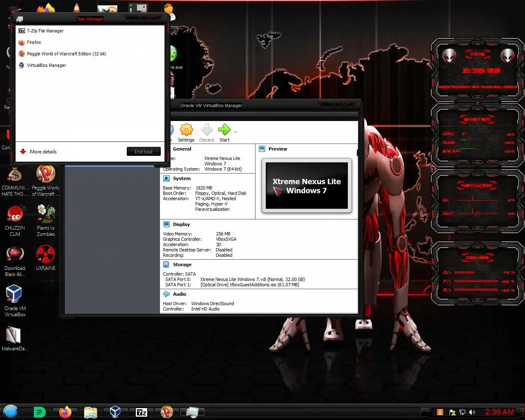
Task: Switch to Task Manager via taskbar icon
Action: [x=192, y=412]
